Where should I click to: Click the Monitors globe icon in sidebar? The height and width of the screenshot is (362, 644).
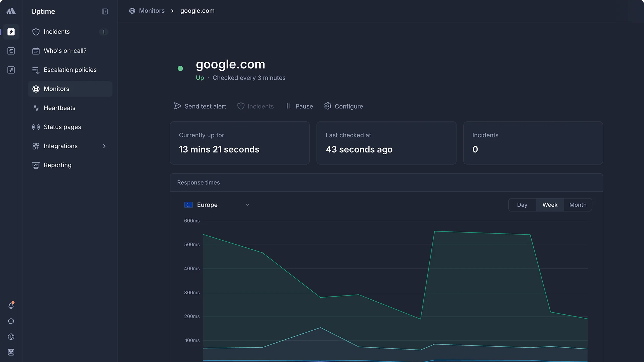click(x=36, y=89)
